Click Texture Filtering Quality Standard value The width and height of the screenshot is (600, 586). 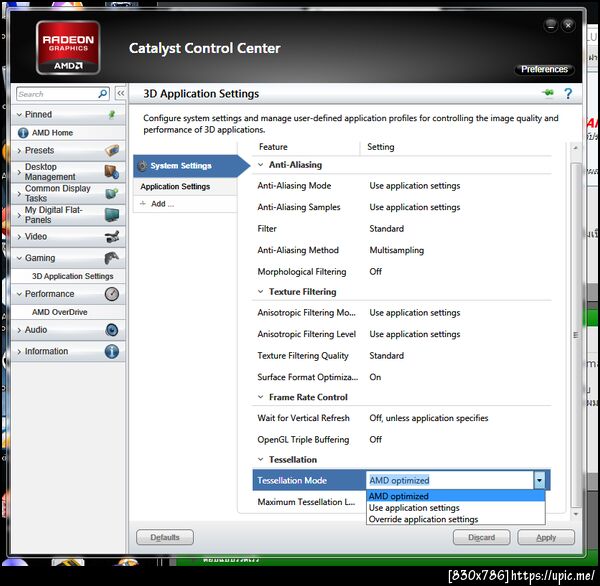point(386,356)
